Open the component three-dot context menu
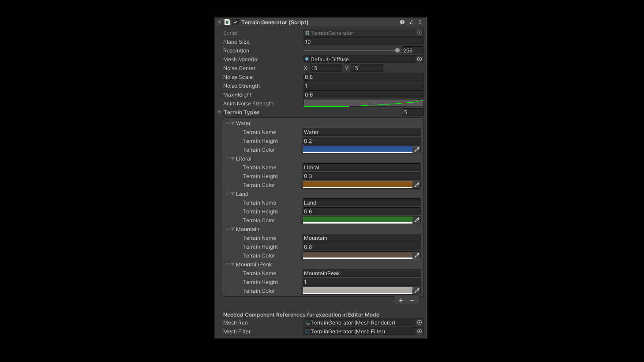 coord(420,22)
